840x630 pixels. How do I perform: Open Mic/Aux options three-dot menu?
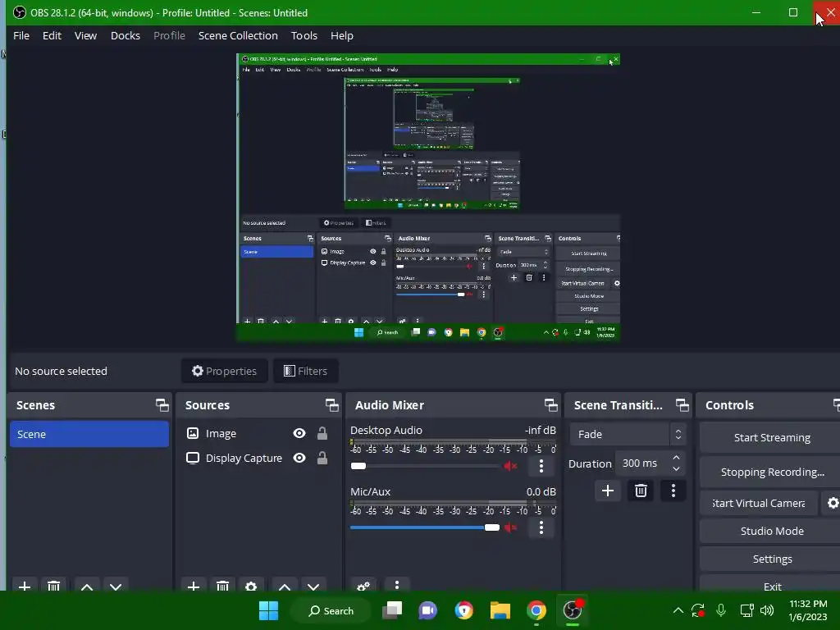[541, 527]
